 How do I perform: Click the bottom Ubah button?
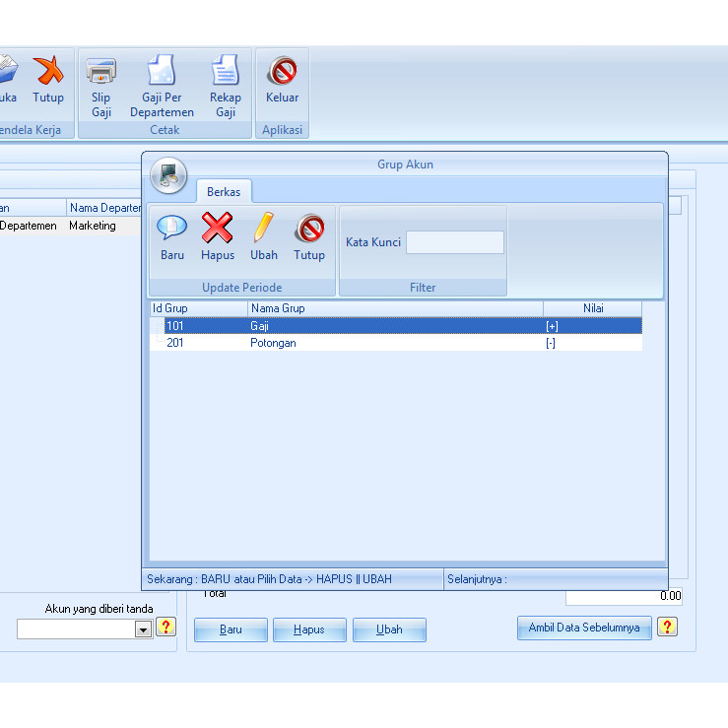pos(389,629)
